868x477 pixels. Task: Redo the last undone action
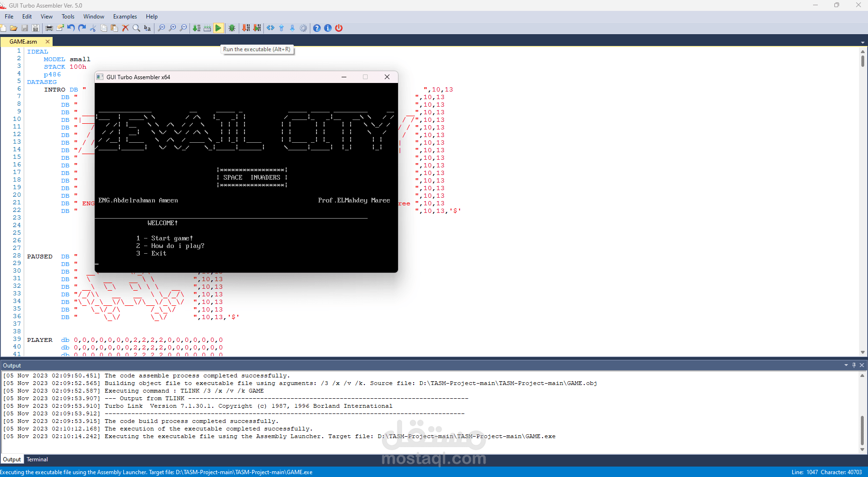(82, 28)
